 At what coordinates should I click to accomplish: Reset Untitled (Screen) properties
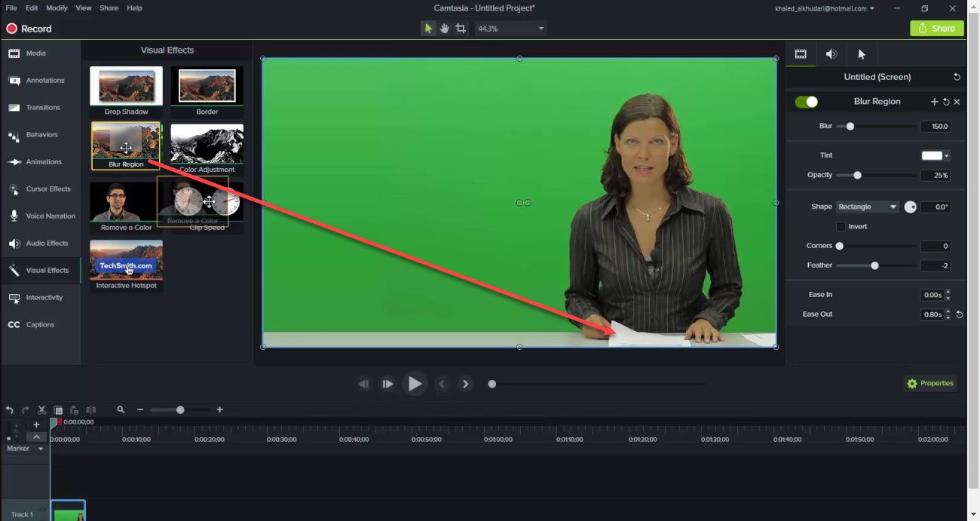tap(957, 77)
